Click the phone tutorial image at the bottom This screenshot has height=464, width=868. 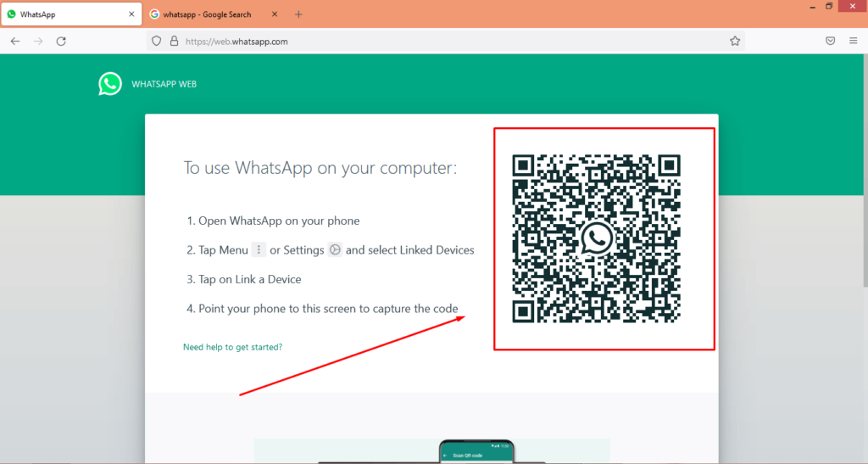coord(431,450)
